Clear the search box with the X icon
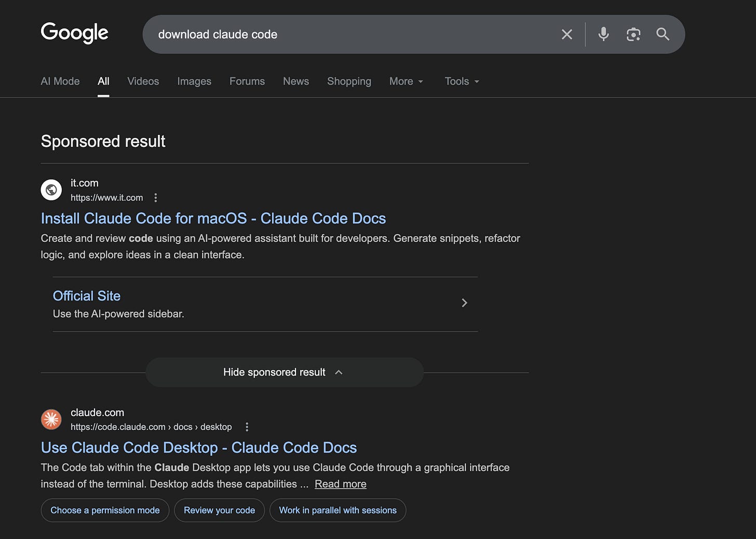 (x=567, y=34)
